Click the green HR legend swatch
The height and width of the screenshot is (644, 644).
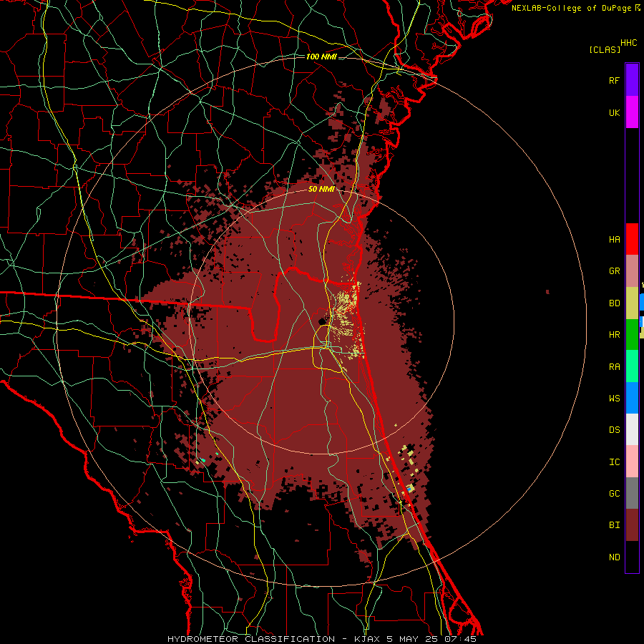point(632,335)
